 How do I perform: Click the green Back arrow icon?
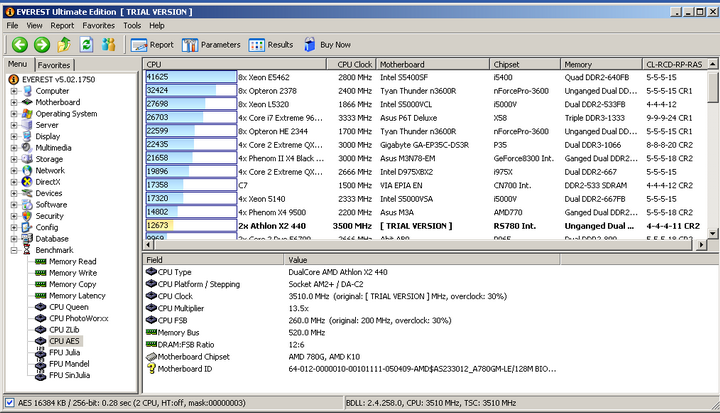click(x=20, y=45)
